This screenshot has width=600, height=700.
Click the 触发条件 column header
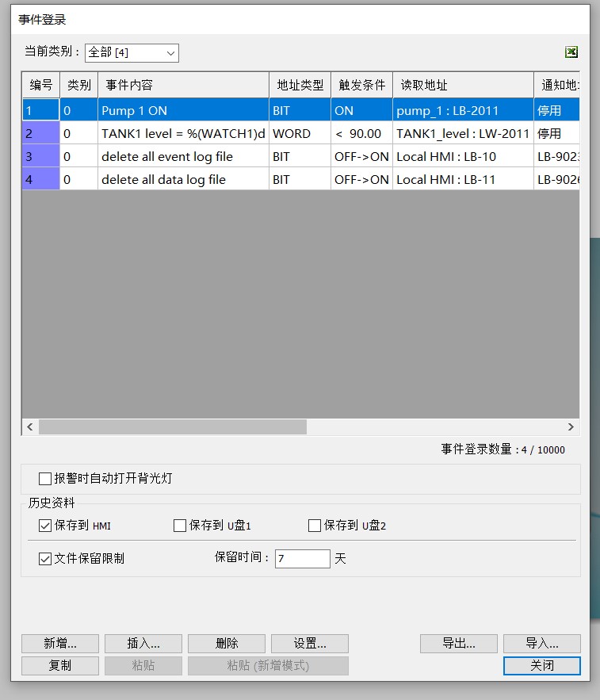pyautogui.click(x=361, y=86)
